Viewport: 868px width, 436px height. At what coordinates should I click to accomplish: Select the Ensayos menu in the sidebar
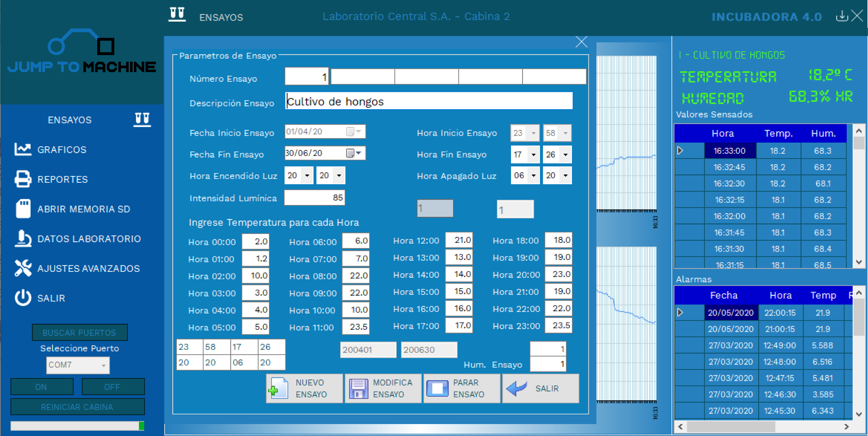[x=69, y=120]
